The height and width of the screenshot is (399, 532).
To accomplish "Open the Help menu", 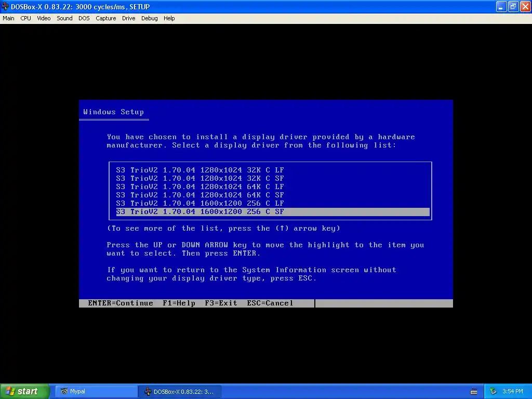I will [x=169, y=18].
